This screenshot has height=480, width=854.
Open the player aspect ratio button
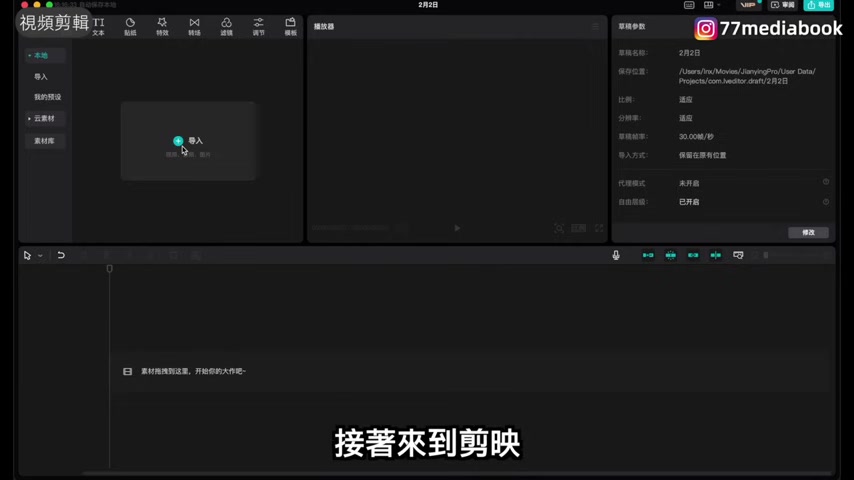[x=578, y=228]
